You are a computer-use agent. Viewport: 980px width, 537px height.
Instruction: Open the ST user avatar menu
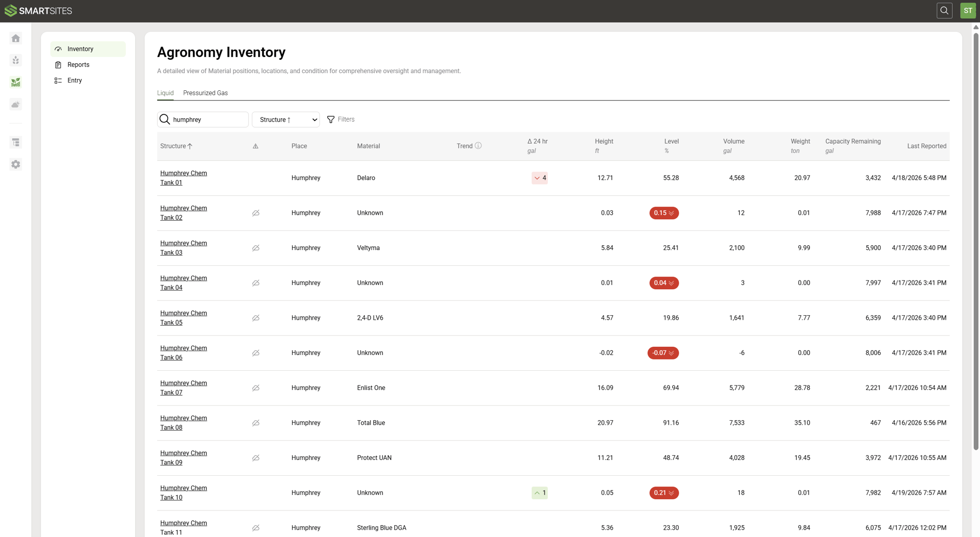(968, 11)
